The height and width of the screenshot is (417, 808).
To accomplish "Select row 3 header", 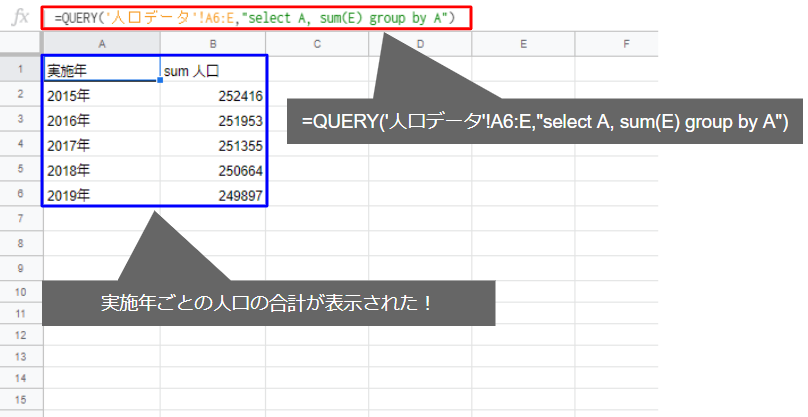I will [x=21, y=119].
